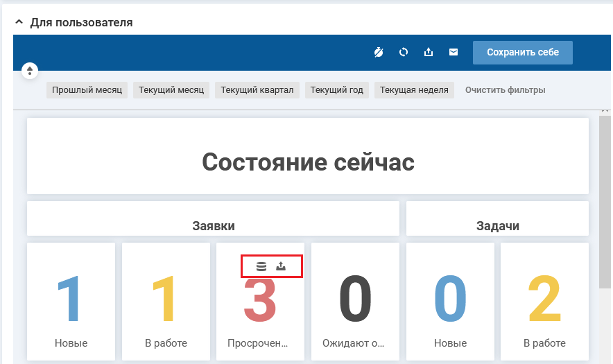
Task: Apply the Текущий месяц filter
Action: 171,90
